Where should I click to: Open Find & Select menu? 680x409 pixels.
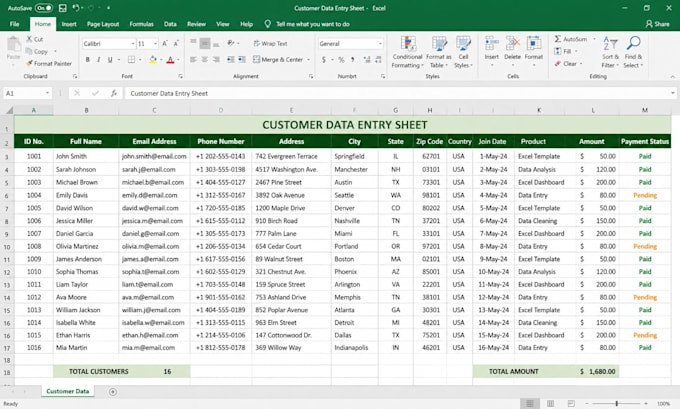click(x=633, y=52)
